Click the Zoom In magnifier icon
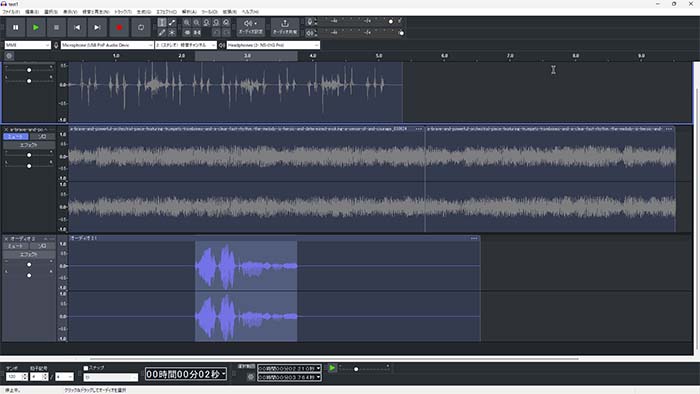700x394 pixels. [187, 23]
